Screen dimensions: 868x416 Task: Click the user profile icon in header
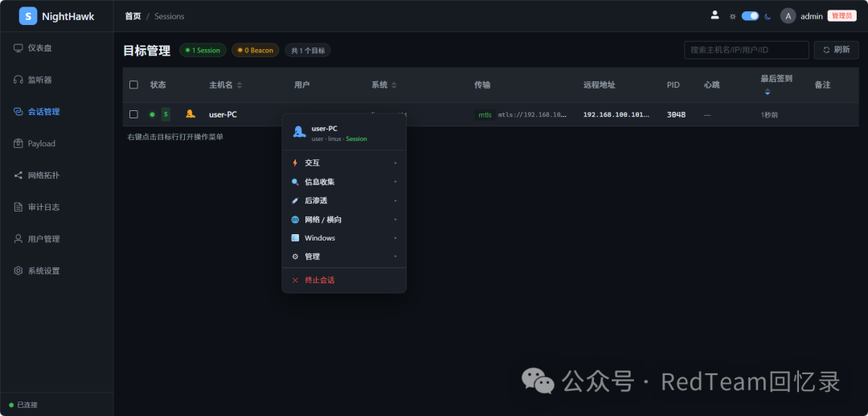coord(714,15)
